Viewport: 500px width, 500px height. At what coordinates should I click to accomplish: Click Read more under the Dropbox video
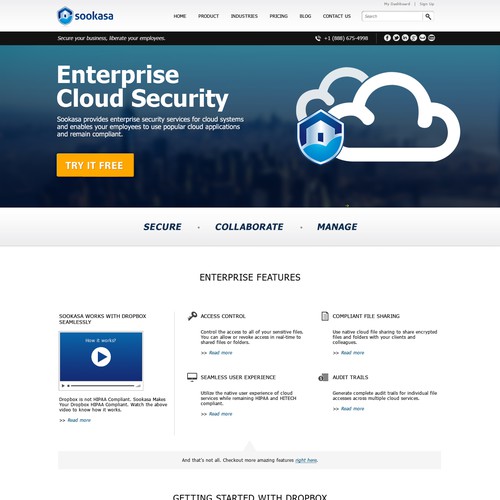click(x=79, y=420)
